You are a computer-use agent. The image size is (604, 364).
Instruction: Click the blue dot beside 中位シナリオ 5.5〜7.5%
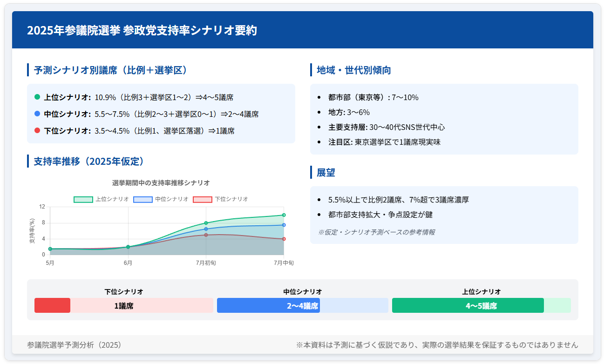click(x=37, y=114)
